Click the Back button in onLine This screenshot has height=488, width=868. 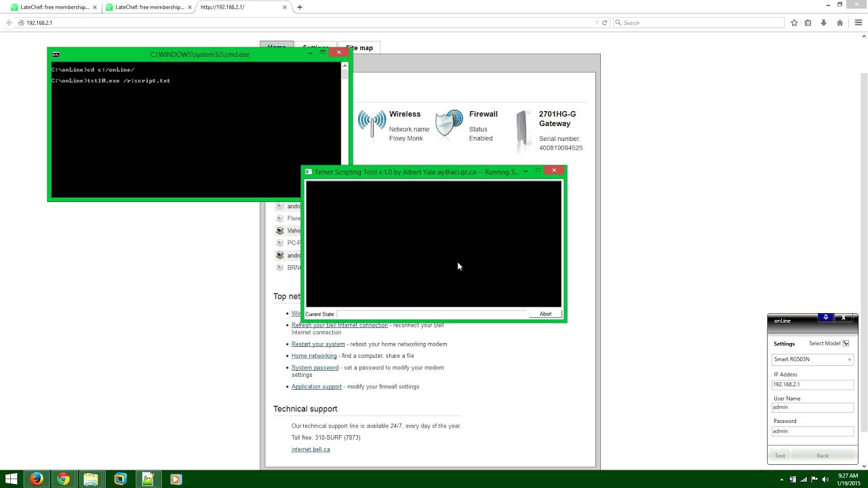tap(823, 455)
